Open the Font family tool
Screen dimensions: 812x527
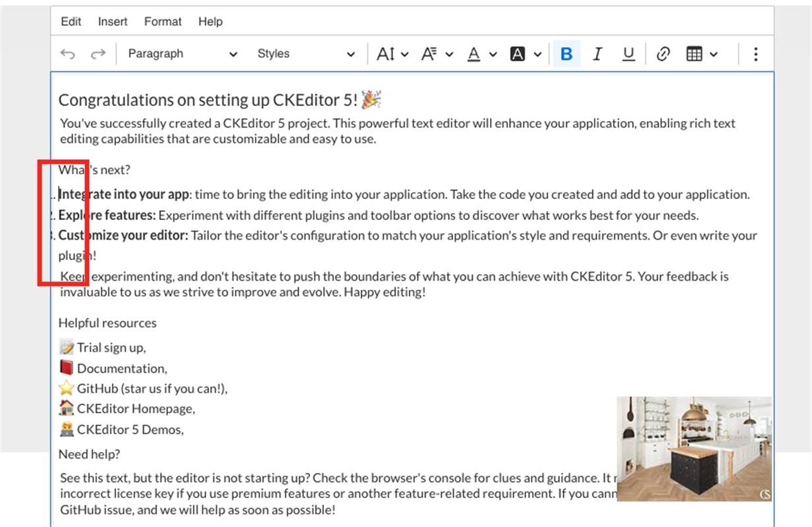437,54
